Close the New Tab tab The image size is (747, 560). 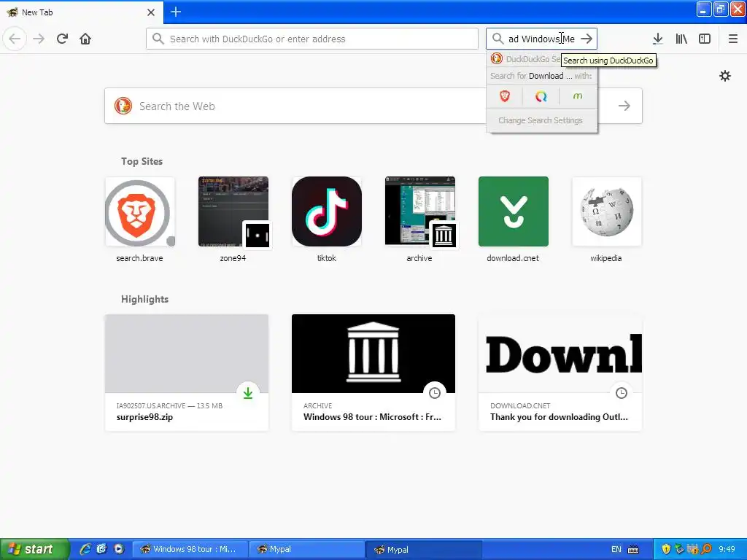[x=151, y=12]
